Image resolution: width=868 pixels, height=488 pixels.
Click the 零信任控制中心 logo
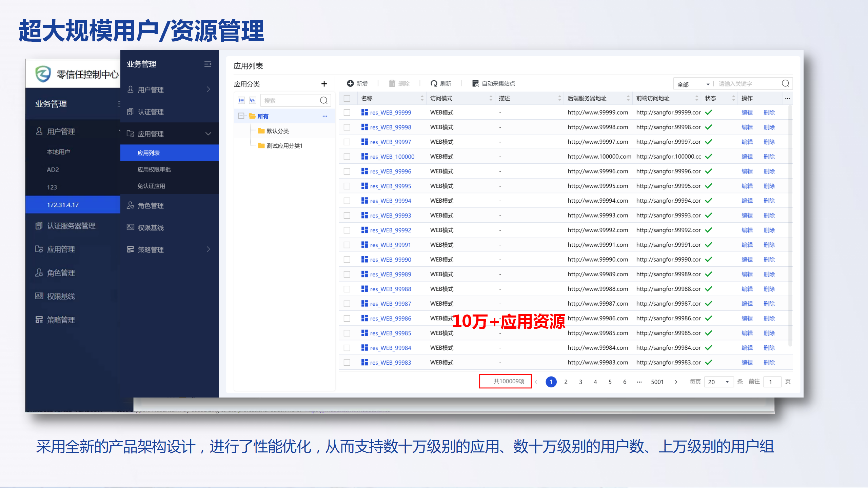43,74
